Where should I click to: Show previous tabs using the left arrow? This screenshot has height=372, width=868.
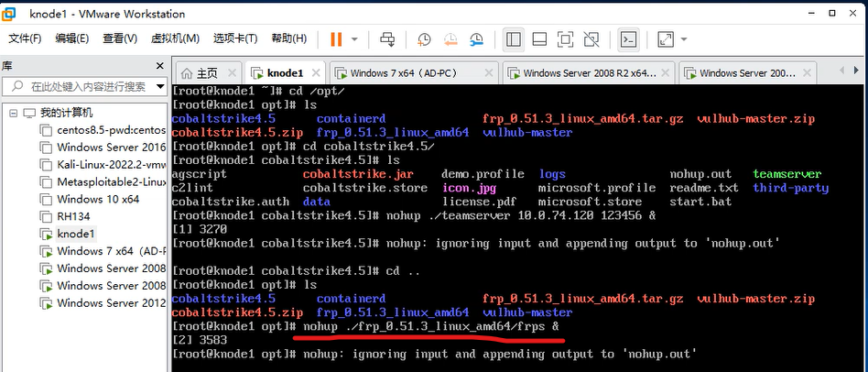pyautogui.click(x=842, y=71)
